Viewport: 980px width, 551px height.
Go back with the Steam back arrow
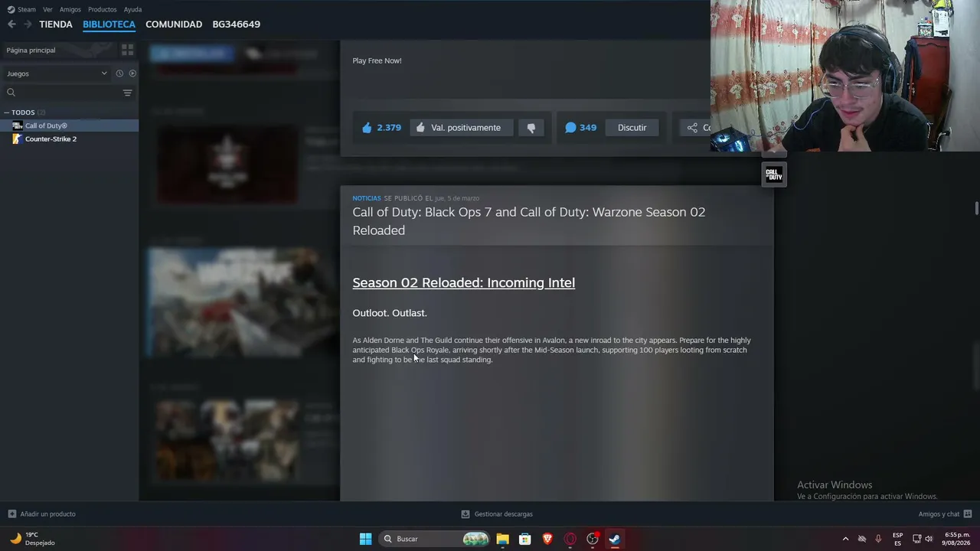11,24
